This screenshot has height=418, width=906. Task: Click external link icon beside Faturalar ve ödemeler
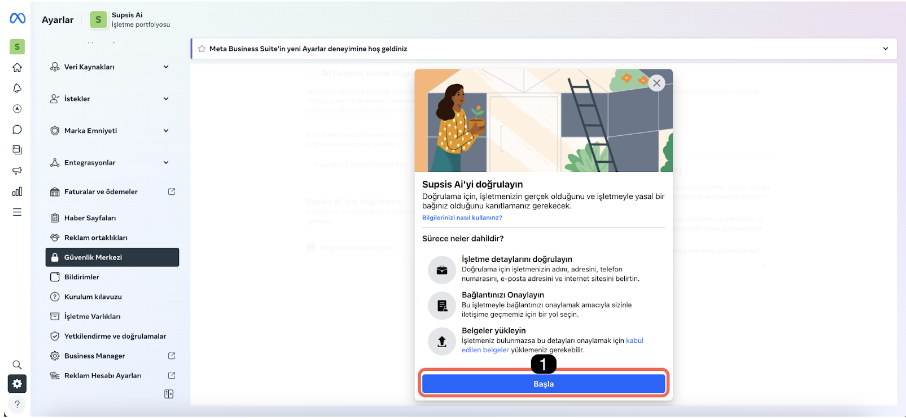click(x=171, y=191)
